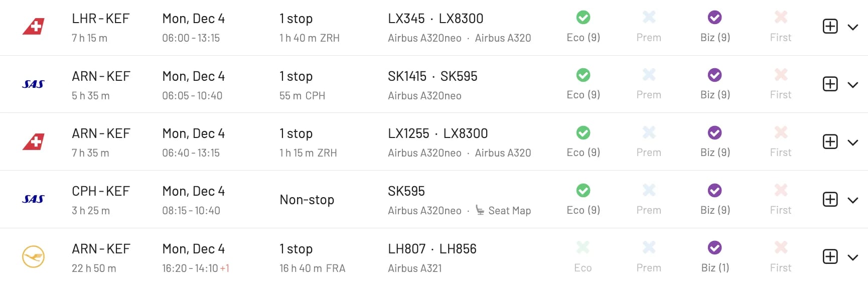Screen dimensions: 868x284
Task: Add SK1415 flight with plus icon
Action: tap(830, 84)
